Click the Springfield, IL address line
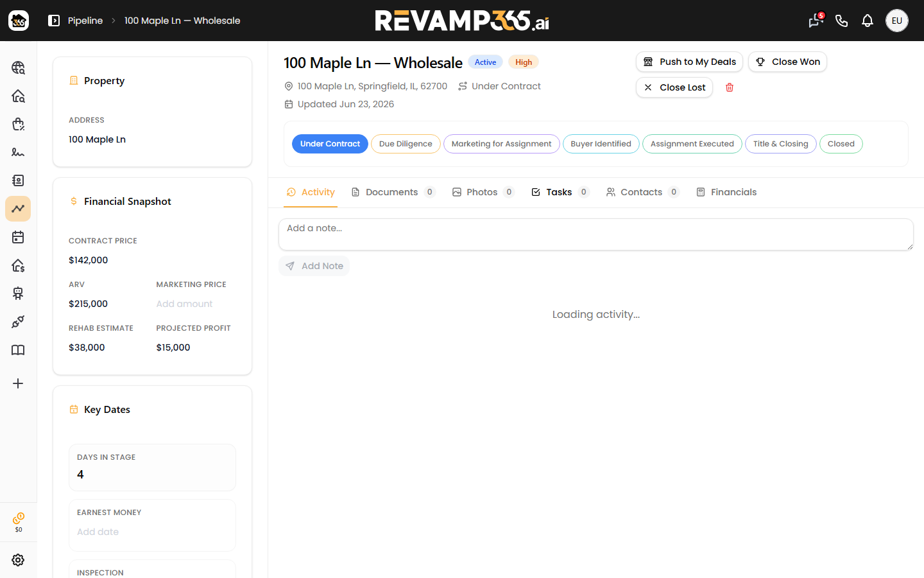The image size is (924, 578). (372, 86)
